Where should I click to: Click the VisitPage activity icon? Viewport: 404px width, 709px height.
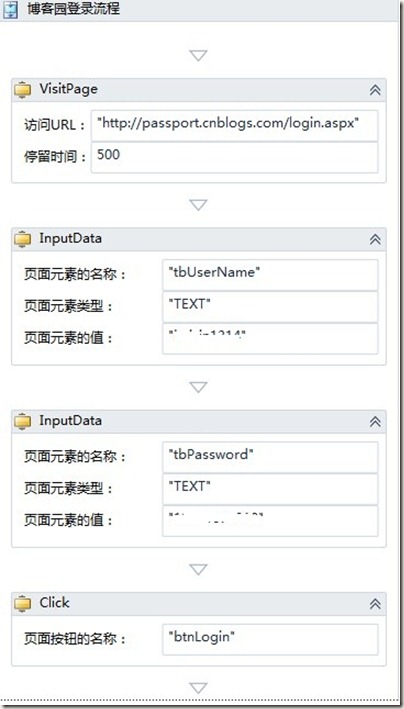click(x=23, y=90)
